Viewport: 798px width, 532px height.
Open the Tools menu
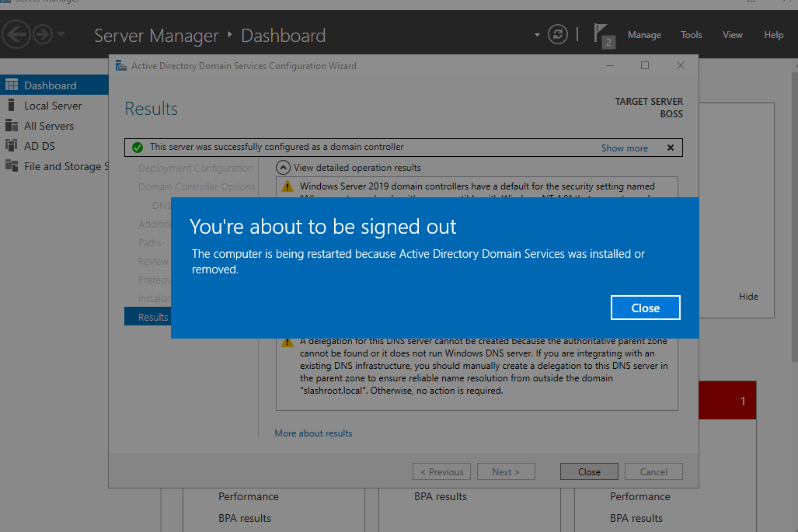tap(691, 35)
